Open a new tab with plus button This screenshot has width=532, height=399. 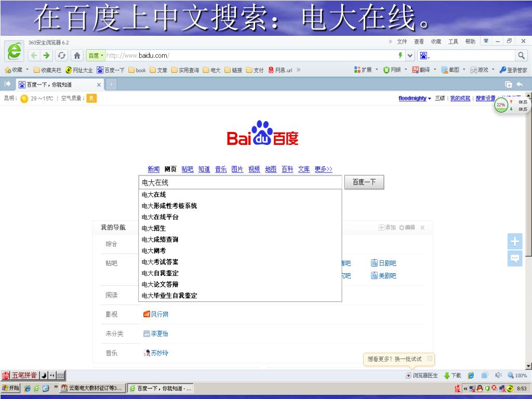tap(111, 85)
